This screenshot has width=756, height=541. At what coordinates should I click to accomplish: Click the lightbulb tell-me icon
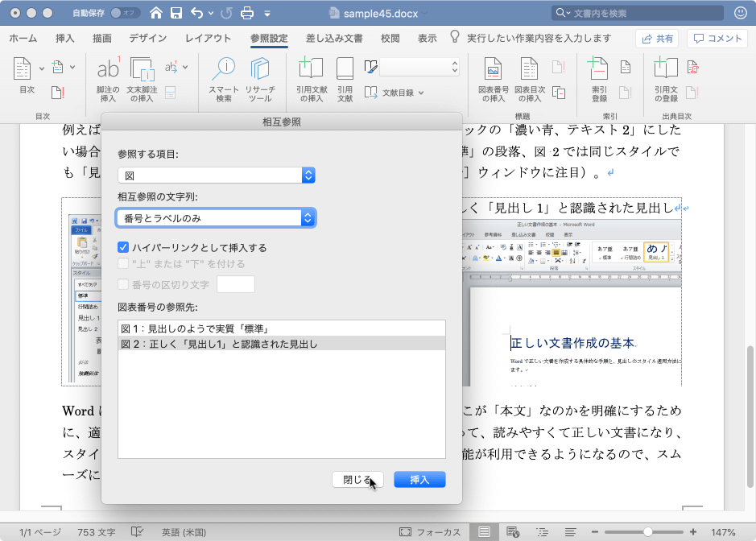click(x=455, y=37)
